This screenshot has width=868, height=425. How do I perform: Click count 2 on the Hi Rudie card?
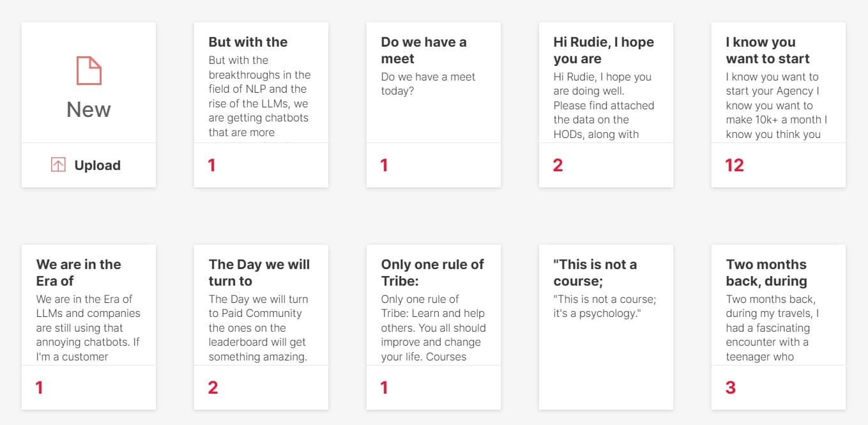coord(558,166)
